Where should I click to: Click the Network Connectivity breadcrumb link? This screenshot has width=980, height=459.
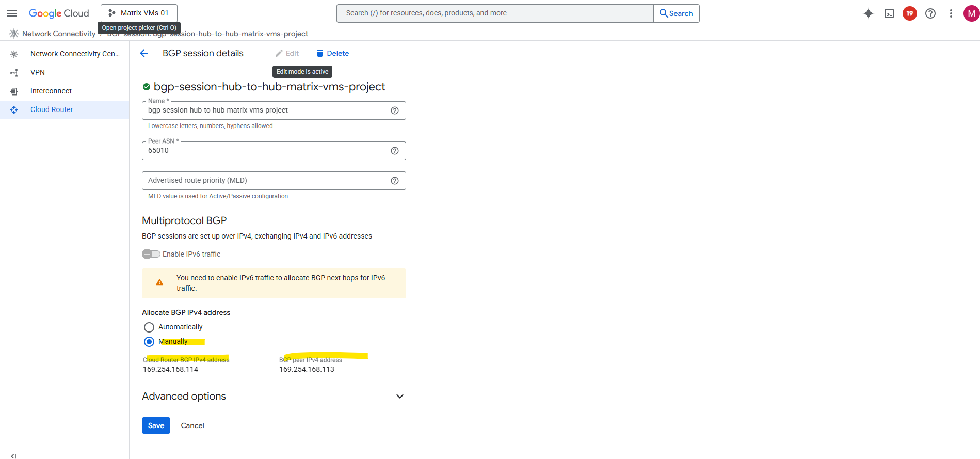[59, 34]
